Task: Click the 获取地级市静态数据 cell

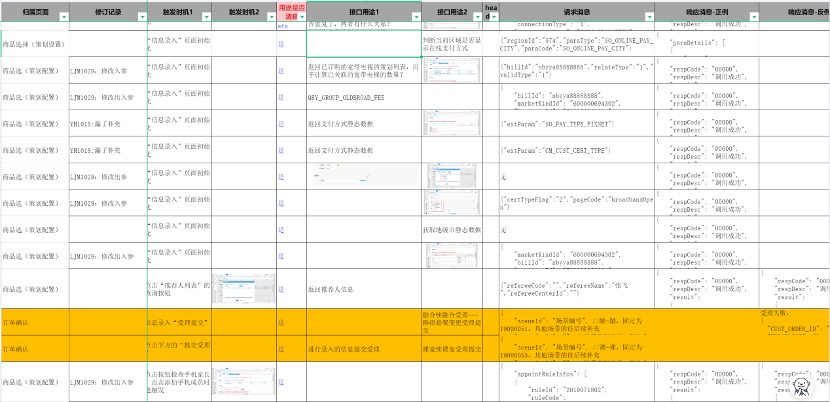Action: click(452, 229)
